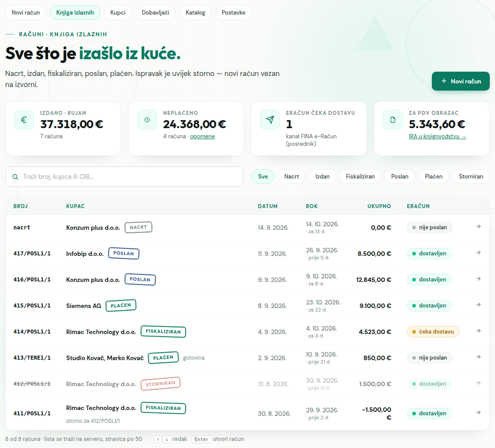Open the opomene link
Viewport: 495px width, 448px height.
[202, 136]
